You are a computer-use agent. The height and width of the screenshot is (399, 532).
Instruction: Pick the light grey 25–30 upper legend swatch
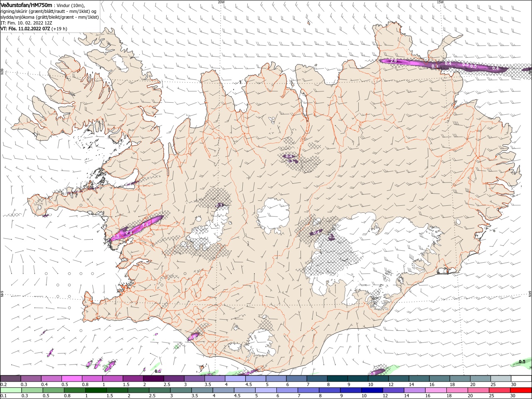pyautogui.click(x=500, y=379)
